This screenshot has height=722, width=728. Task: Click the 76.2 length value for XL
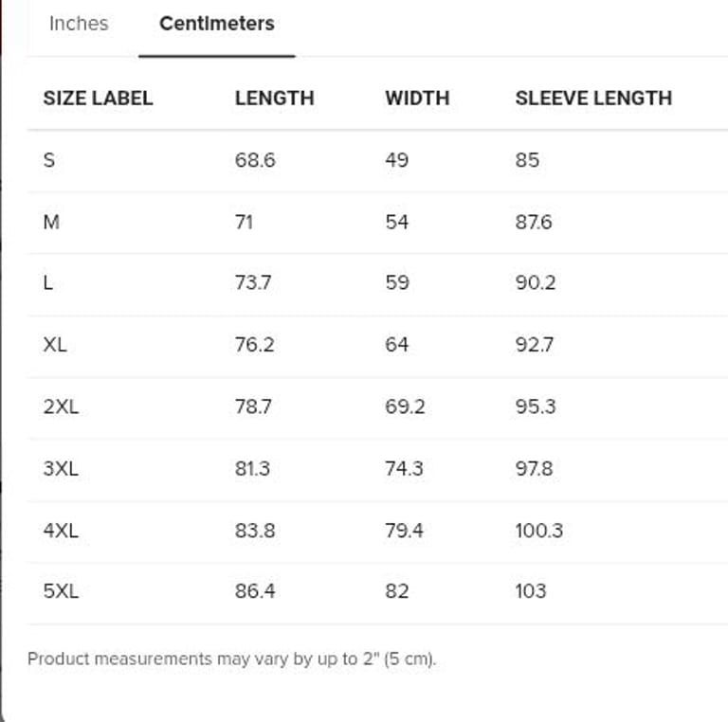pyautogui.click(x=254, y=345)
